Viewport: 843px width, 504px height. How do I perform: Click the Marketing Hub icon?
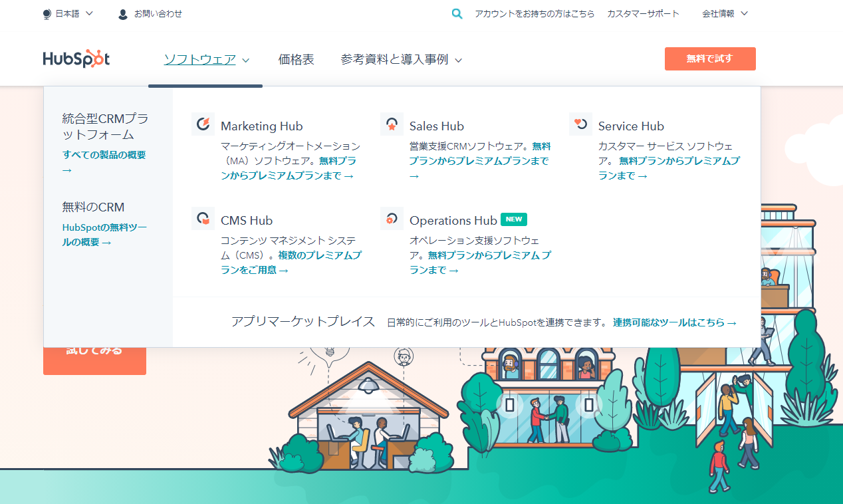(x=203, y=124)
